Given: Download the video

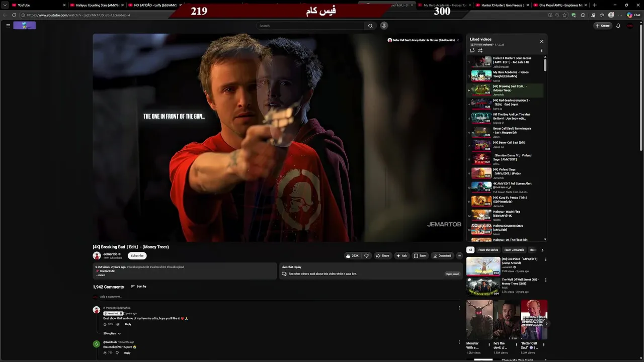Looking at the screenshot, I should [442, 255].
